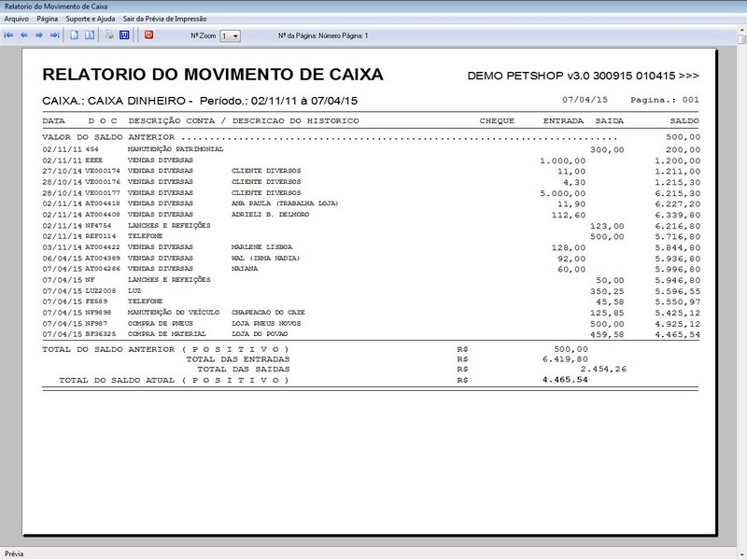Click the Prévia status bar text
747x560 pixels.
pos(14,553)
